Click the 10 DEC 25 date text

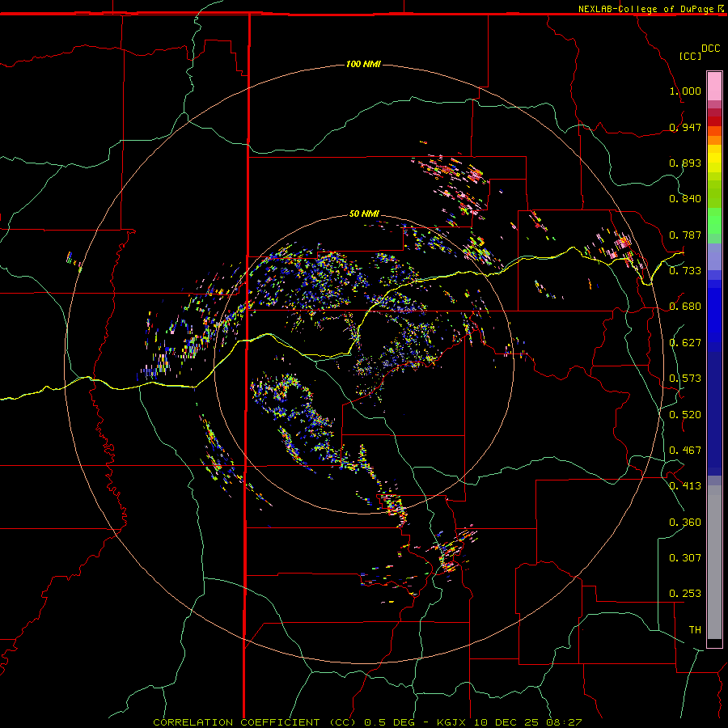pyautogui.click(x=506, y=722)
